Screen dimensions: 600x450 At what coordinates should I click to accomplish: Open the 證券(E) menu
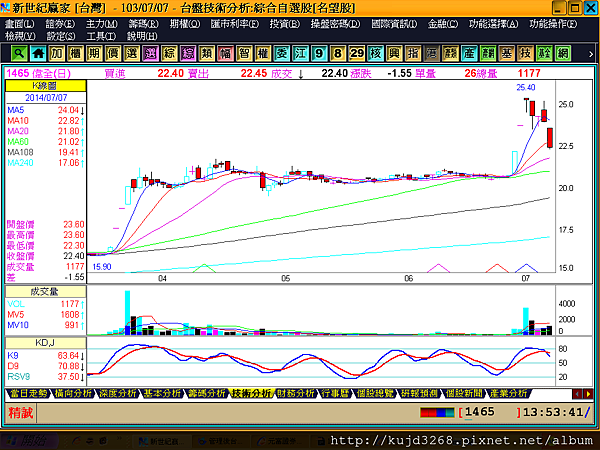60,24
